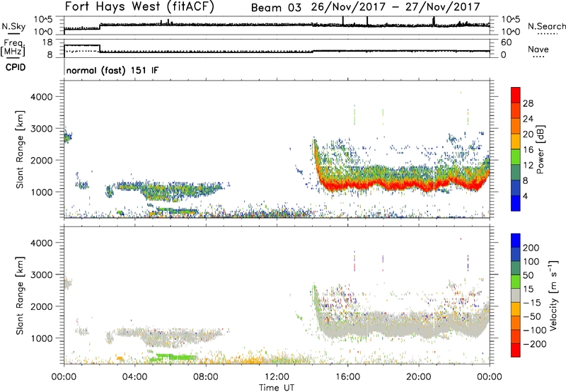Image resolution: width=566 pixels, height=392 pixels.
Task: Click the 'N.Sky' legend label
Action: 13,26
